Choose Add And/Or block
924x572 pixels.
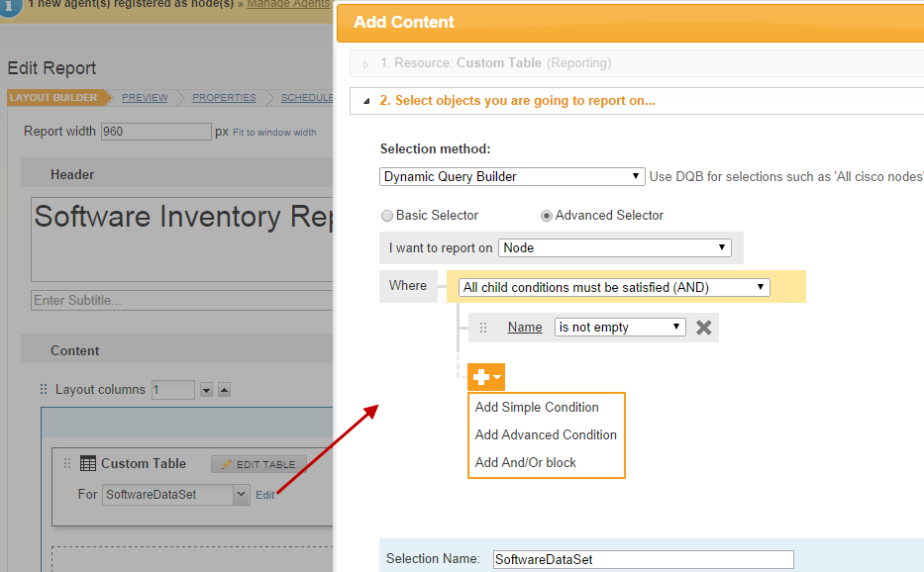pos(526,462)
